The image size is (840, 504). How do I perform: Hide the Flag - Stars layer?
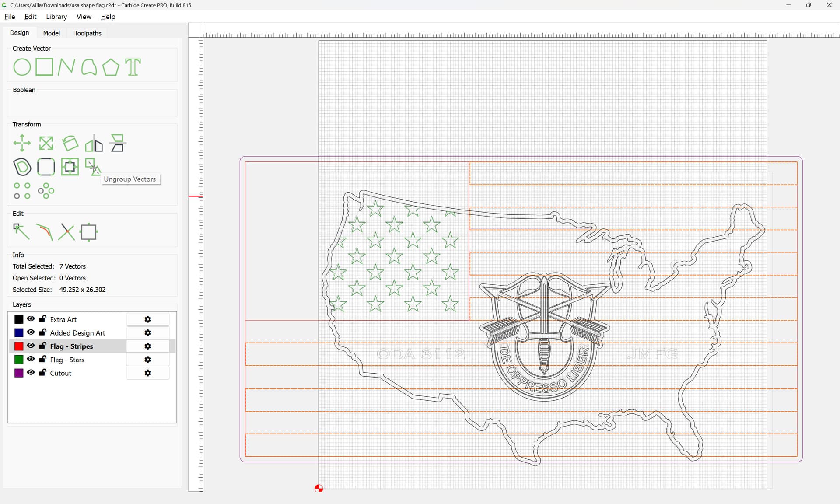pos(31,359)
